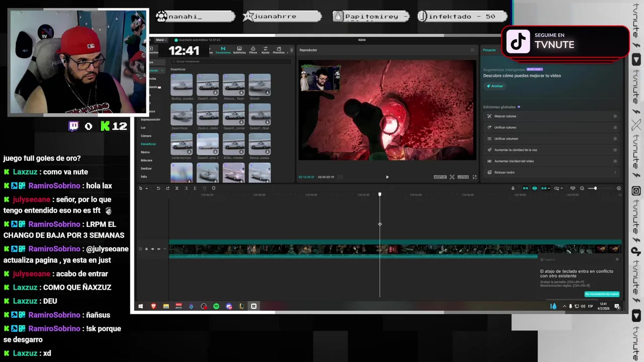Lock the video track
644x362 pixels.
tap(146, 249)
